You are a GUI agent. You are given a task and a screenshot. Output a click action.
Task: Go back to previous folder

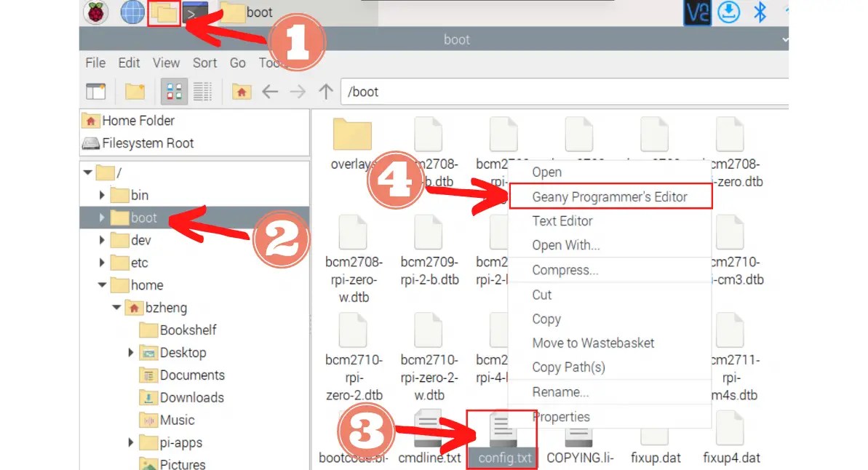point(270,92)
